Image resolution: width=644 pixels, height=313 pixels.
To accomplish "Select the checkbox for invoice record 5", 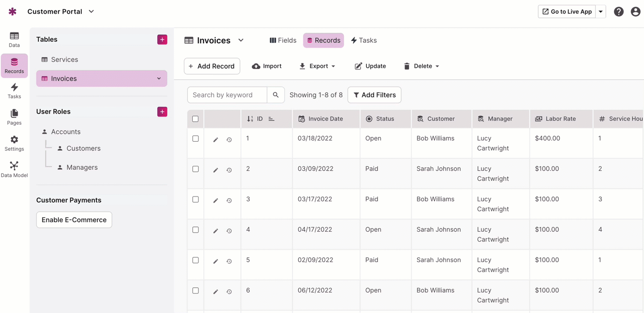I will [x=195, y=260].
